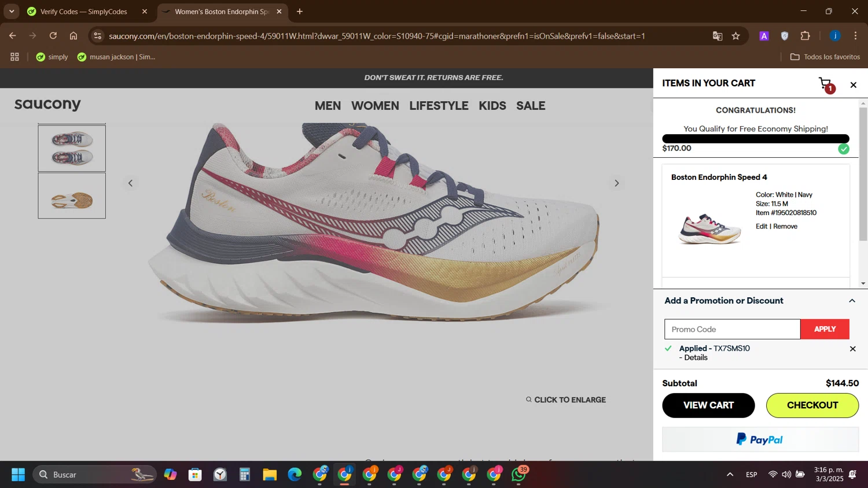Pay with PayPal button
The height and width of the screenshot is (488, 868).
760,439
